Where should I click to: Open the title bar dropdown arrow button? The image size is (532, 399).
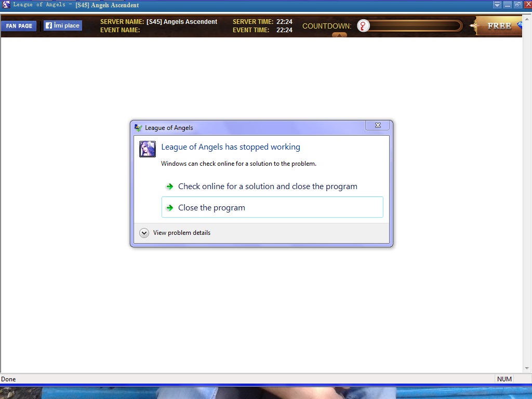(x=497, y=5)
